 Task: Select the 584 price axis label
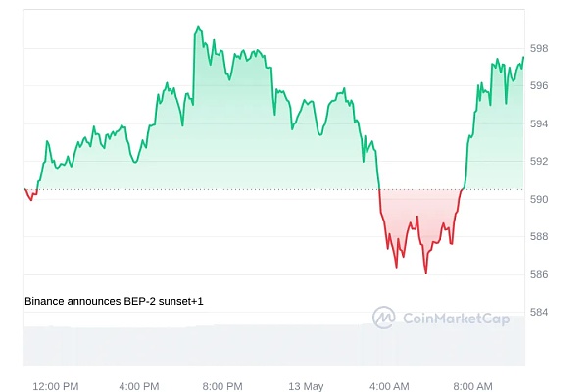(540, 312)
